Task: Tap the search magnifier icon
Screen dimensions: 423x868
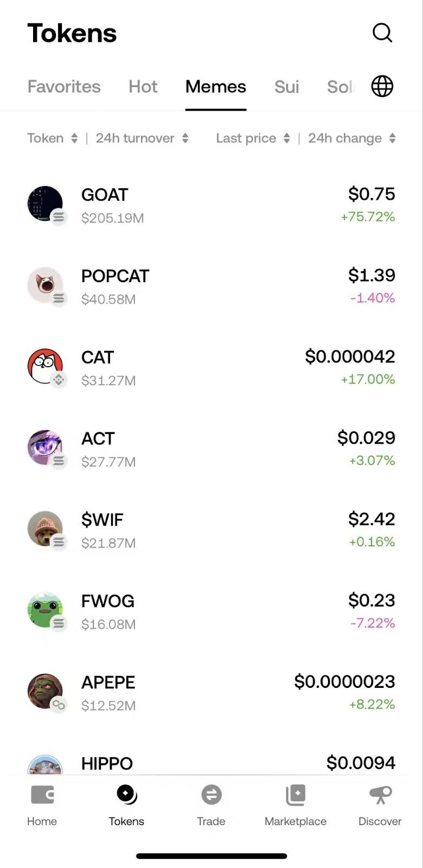Action: (x=382, y=33)
